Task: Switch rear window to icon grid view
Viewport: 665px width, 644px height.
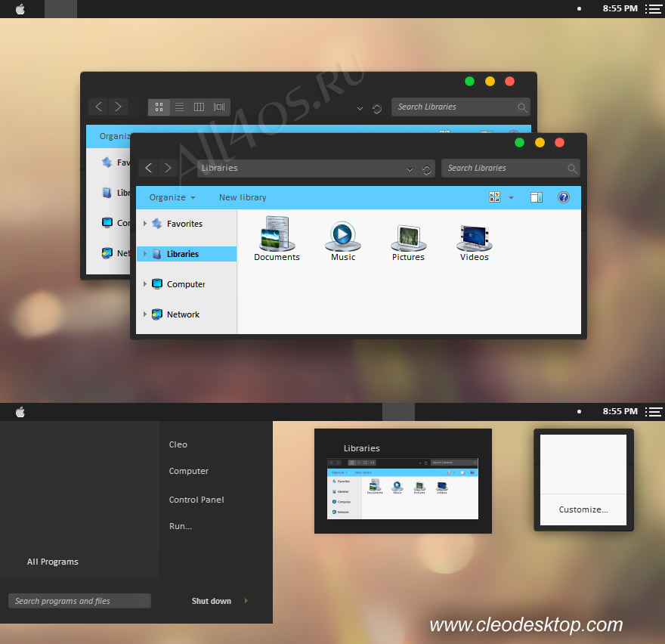Action: pos(159,107)
